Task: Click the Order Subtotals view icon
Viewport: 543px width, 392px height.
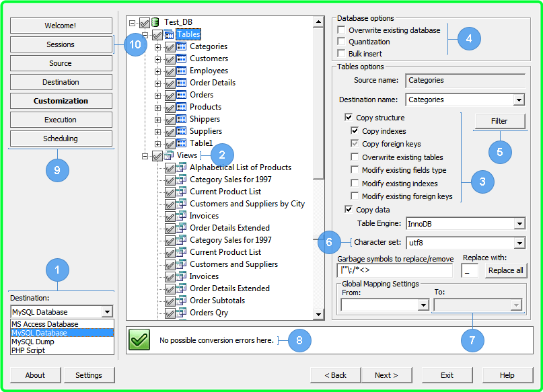Action: pyautogui.click(x=181, y=301)
